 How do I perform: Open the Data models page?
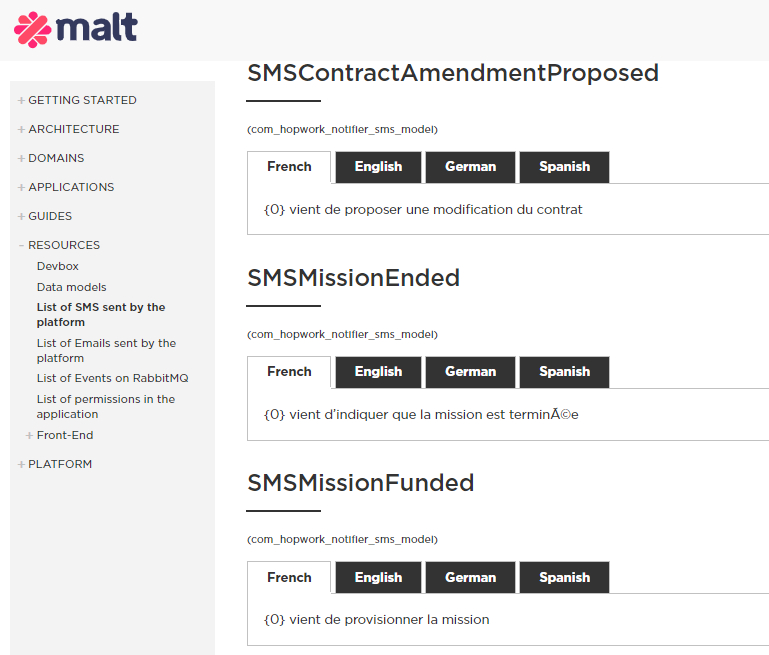71,287
